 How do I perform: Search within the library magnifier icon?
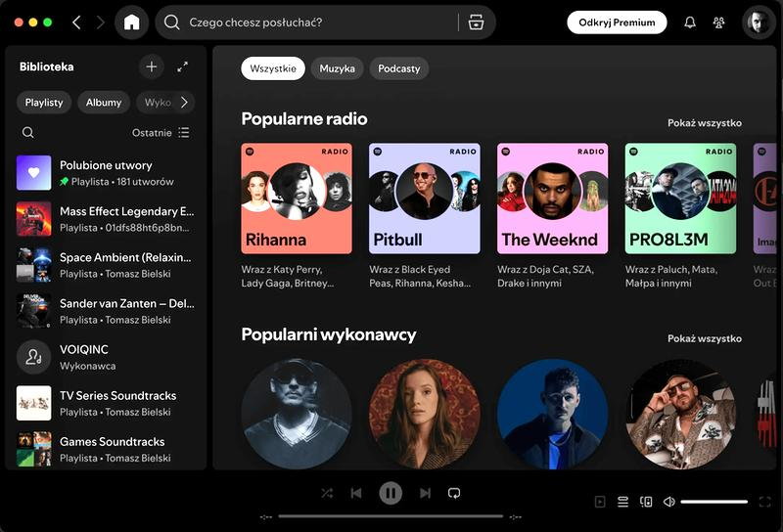pos(28,132)
